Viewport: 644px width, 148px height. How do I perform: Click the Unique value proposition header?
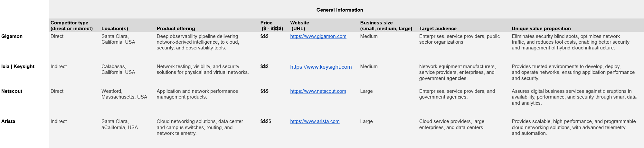click(x=541, y=29)
